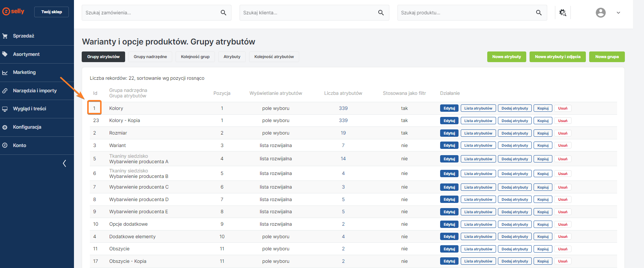The image size is (644, 268).
Task: Open the Marketing sidebar menu
Action: [24, 72]
